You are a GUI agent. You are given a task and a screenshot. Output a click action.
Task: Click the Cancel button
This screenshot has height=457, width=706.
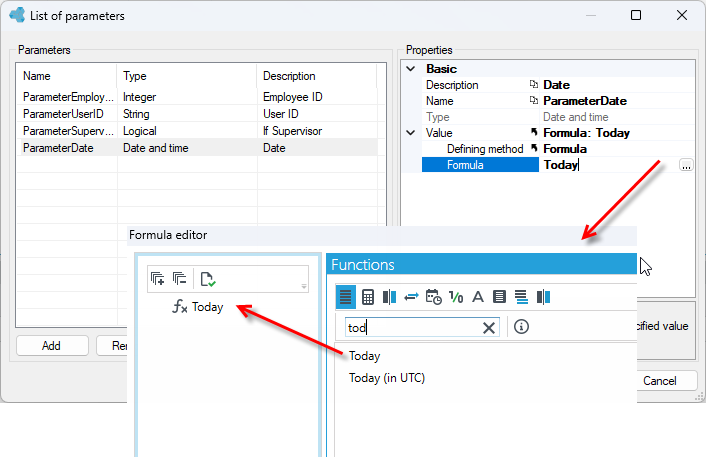[659, 381]
